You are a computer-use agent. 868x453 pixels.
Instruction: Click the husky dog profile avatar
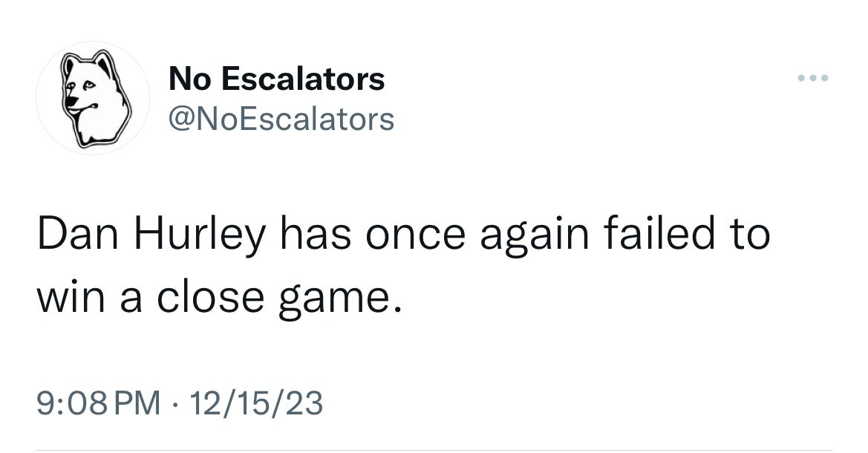[x=93, y=99]
